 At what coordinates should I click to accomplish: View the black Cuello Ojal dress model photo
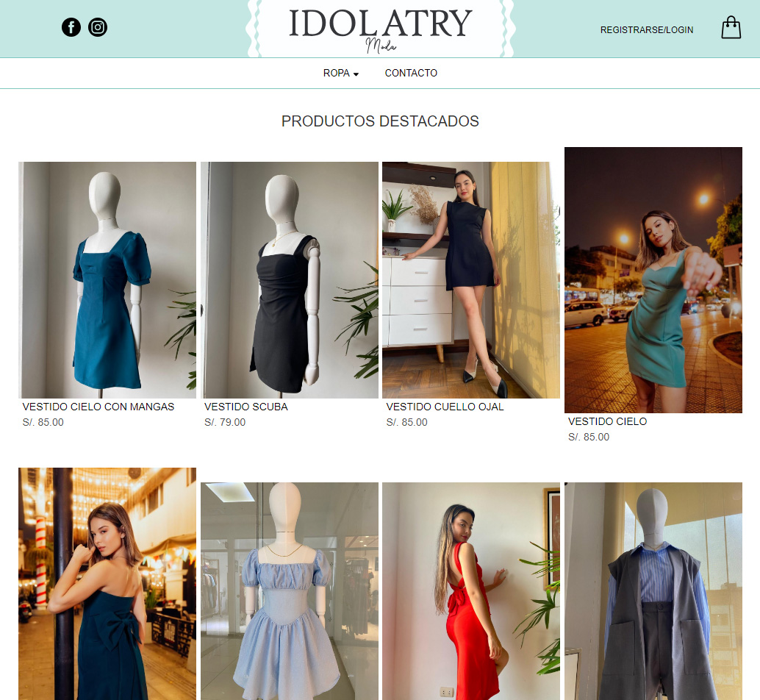pyautogui.click(x=471, y=280)
